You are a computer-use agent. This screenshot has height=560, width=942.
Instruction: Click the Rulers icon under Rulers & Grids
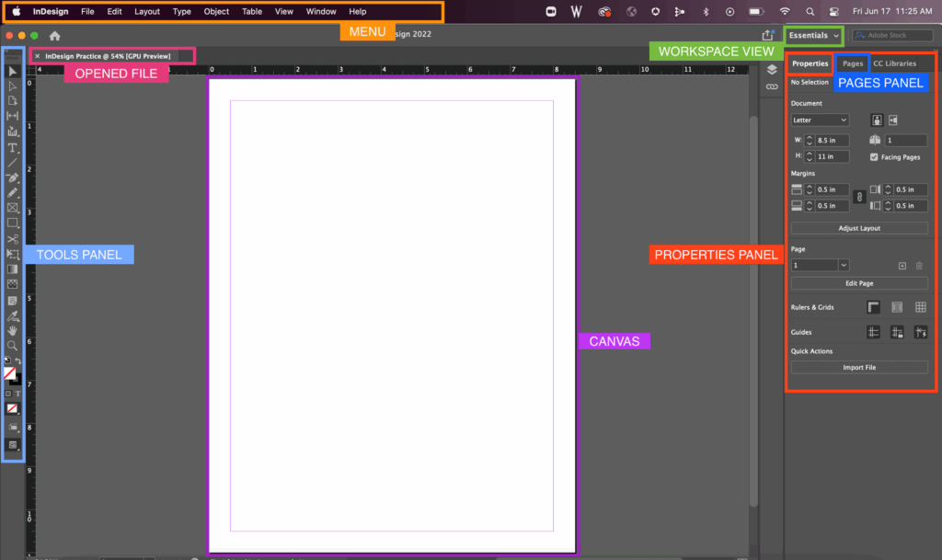point(872,306)
